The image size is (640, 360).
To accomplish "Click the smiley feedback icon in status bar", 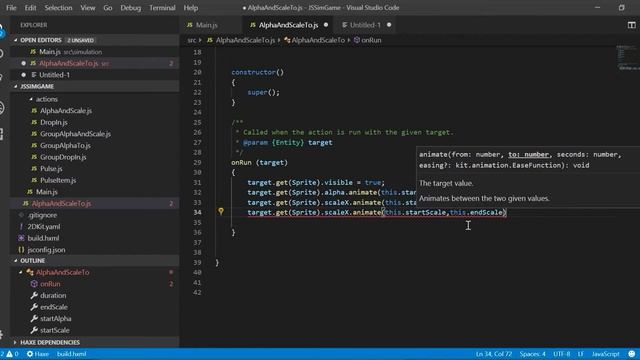I will (632, 354).
